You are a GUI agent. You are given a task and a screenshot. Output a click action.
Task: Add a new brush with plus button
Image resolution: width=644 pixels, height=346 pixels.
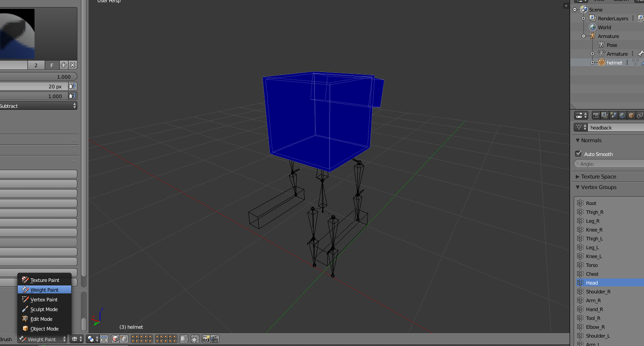[64, 65]
